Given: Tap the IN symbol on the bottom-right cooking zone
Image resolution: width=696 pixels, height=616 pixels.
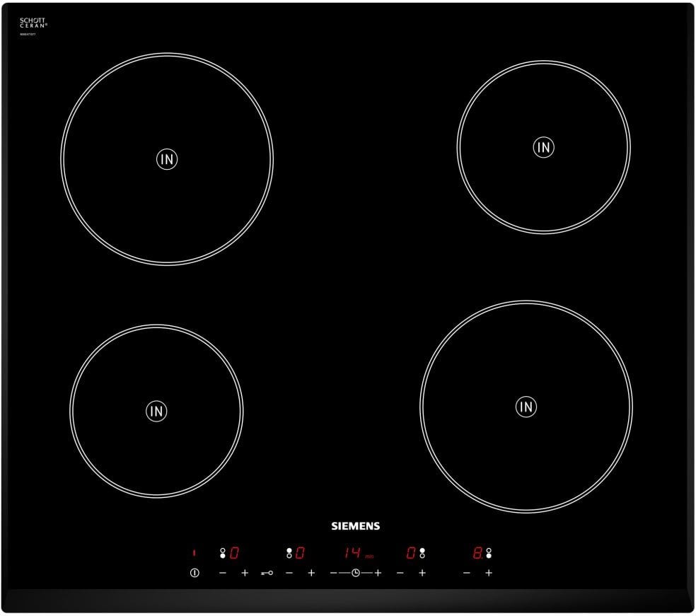Looking at the screenshot, I should [x=526, y=406].
